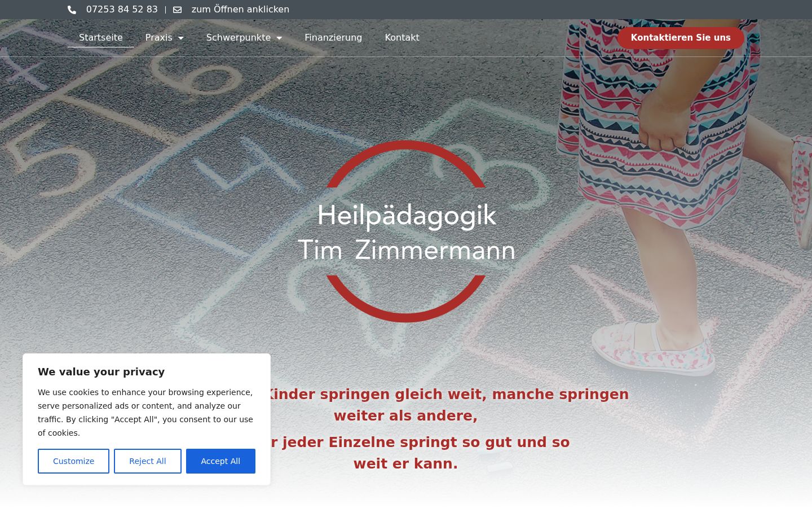Expand the Schwerpunkte menu caret
The width and height of the screenshot is (812, 508).
click(279, 38)
